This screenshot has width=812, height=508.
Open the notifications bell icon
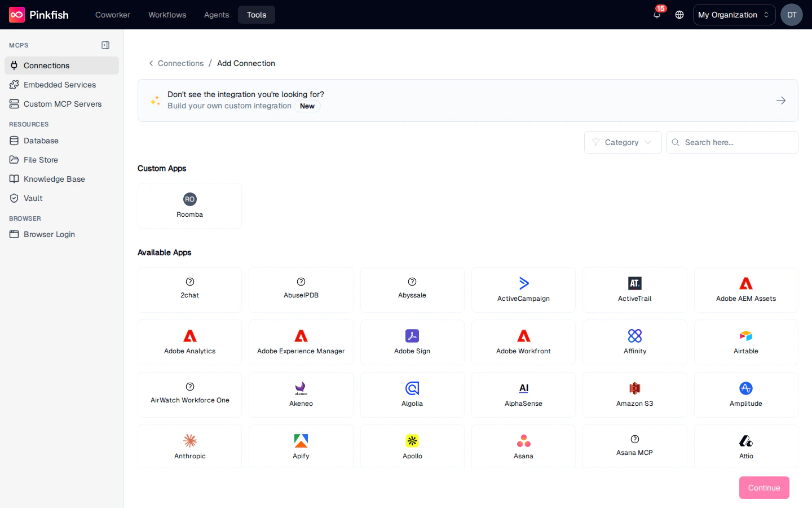656,15
